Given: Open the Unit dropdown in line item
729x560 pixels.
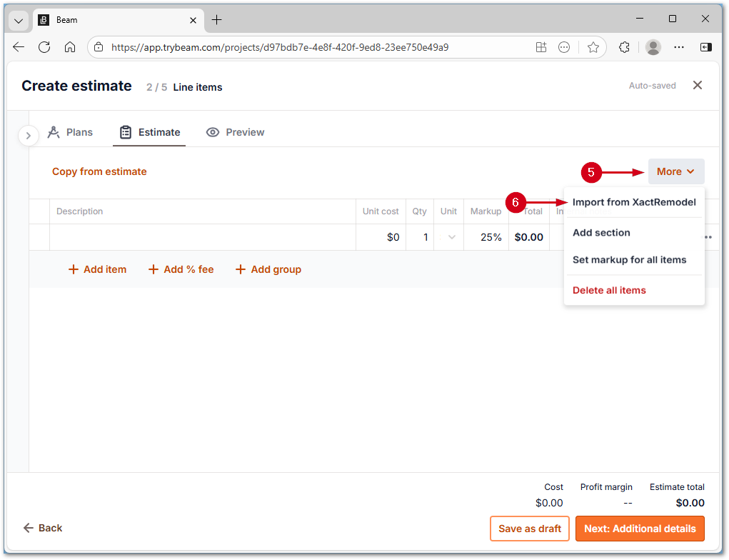Looking at the screenshot, I should click(x=451, y=237).
